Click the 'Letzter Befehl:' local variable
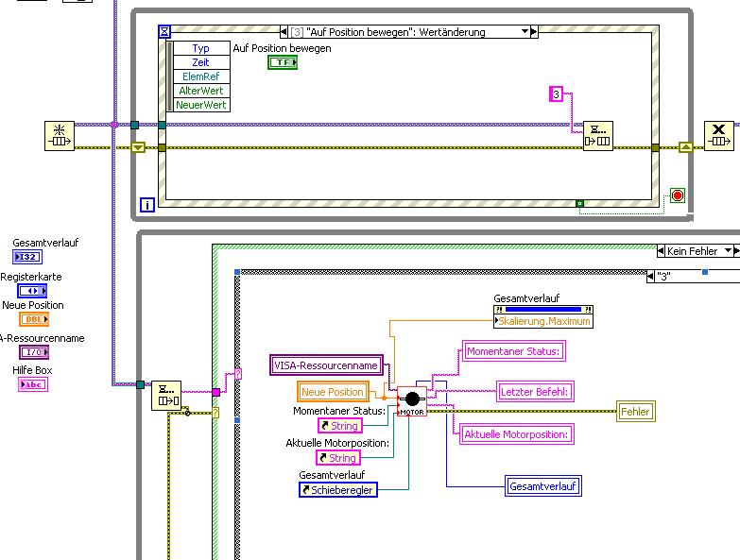Screen dimensions: 740x560 [x=535, y=392]
